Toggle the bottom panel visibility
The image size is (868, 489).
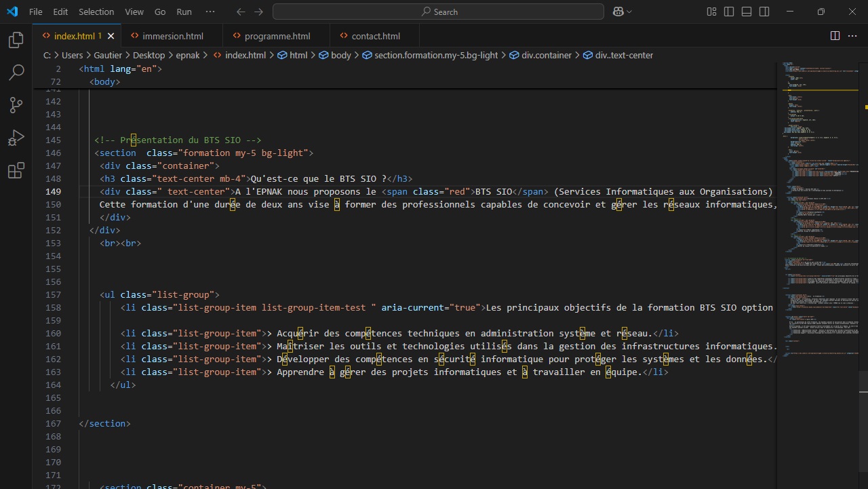click(747, 12)
